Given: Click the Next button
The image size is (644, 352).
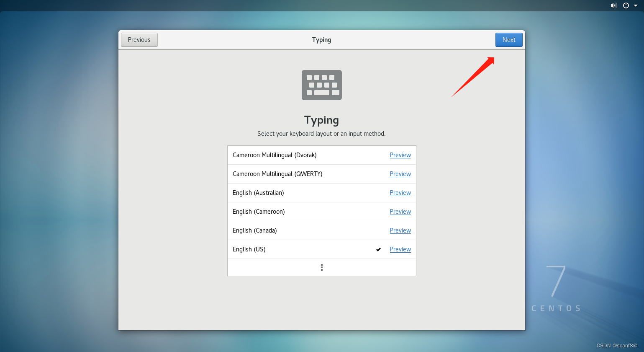Looking at the screenshot, I should click(x=509, y=40).
